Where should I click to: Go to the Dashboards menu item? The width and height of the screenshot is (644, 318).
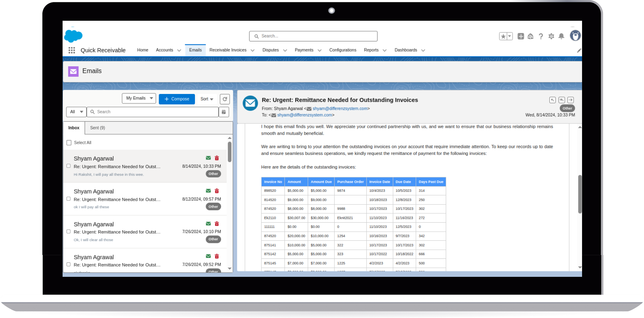406,50
